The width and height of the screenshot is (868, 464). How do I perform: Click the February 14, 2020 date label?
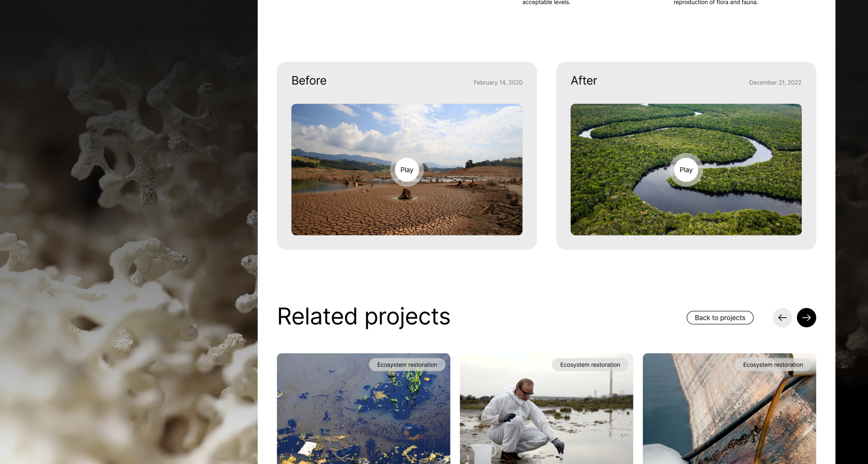pos(498,82)
